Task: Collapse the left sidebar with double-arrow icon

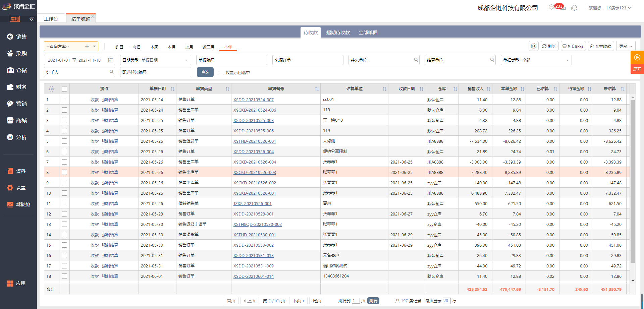Action: pyautogui.click(x=32, y=19)
